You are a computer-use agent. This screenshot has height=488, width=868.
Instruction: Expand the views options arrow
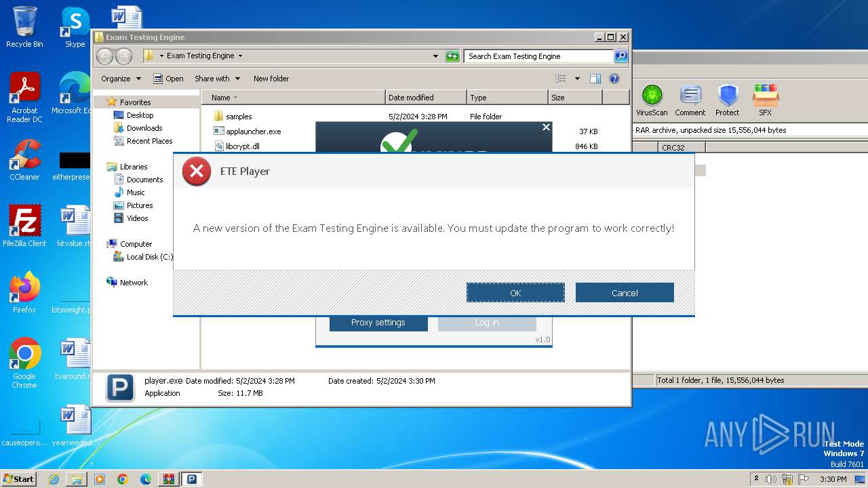click(577, 79)
